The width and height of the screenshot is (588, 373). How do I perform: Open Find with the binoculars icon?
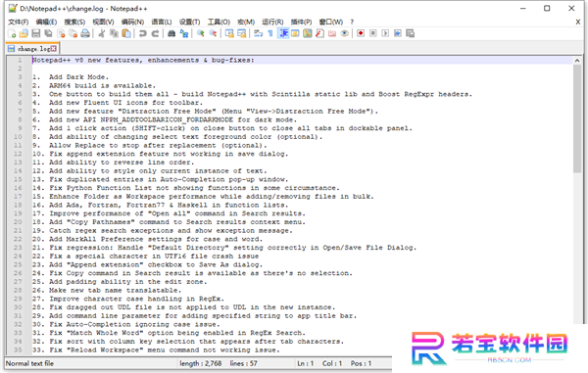171,33
